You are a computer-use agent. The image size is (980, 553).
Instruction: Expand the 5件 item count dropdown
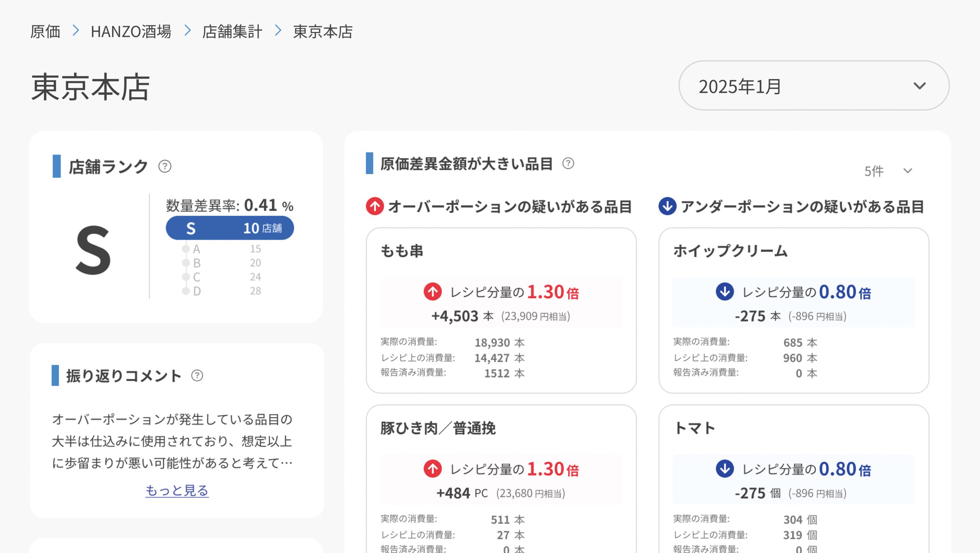coord(888,171)
